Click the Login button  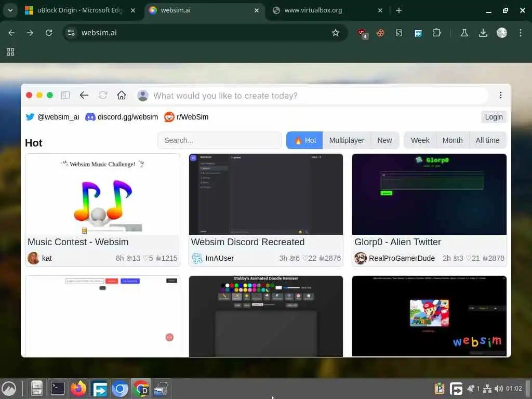[x=494, y=117]
